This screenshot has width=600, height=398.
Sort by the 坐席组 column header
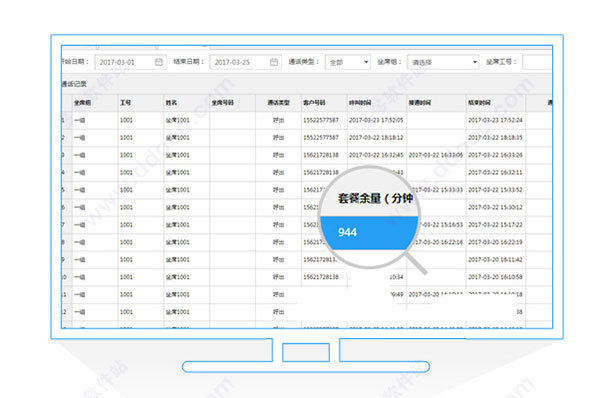tap(82, 103)
